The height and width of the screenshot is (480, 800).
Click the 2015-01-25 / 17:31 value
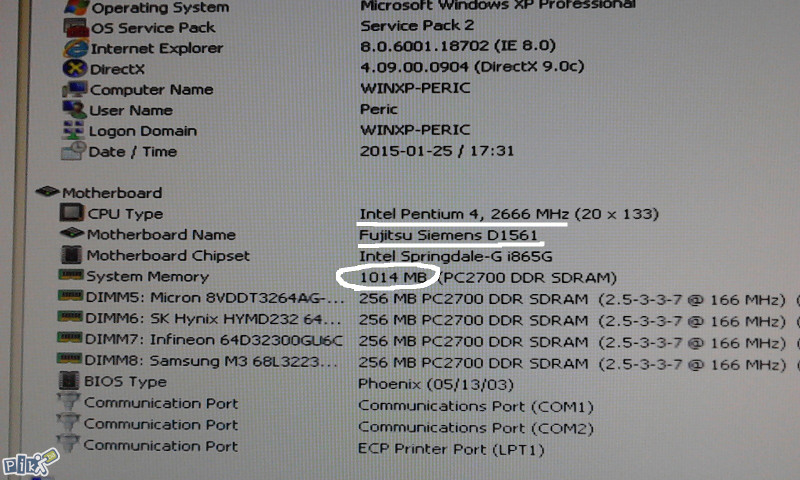(x=437, y=151)
